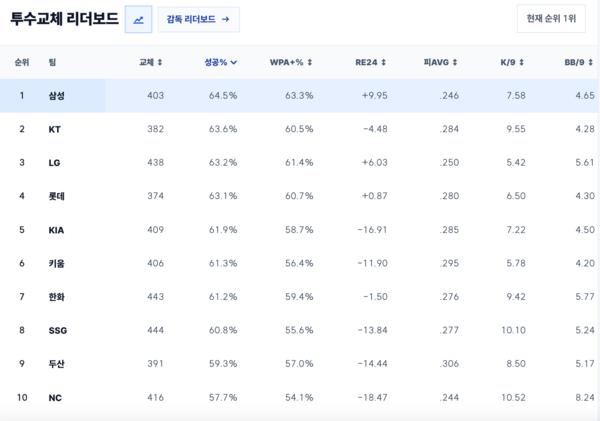Click 한화's 9.42 K/9 value
600x421 pixels.
tap(516, 297)
